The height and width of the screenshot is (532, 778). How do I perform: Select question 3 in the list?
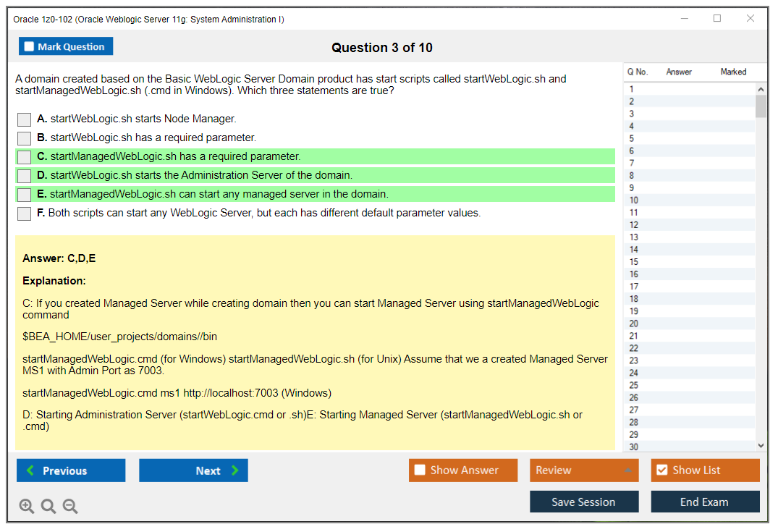[689, 114]
